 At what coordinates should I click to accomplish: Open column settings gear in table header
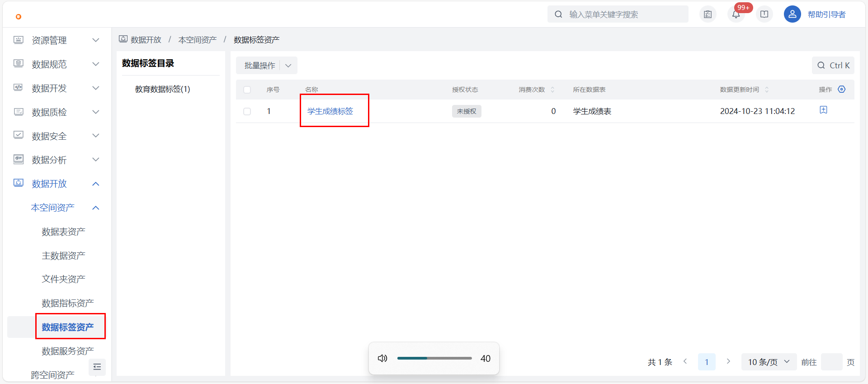coord(841,89)
